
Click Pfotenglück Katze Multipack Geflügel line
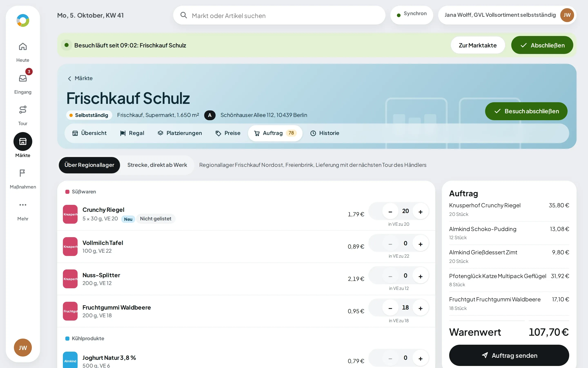(x=509, y=280)
